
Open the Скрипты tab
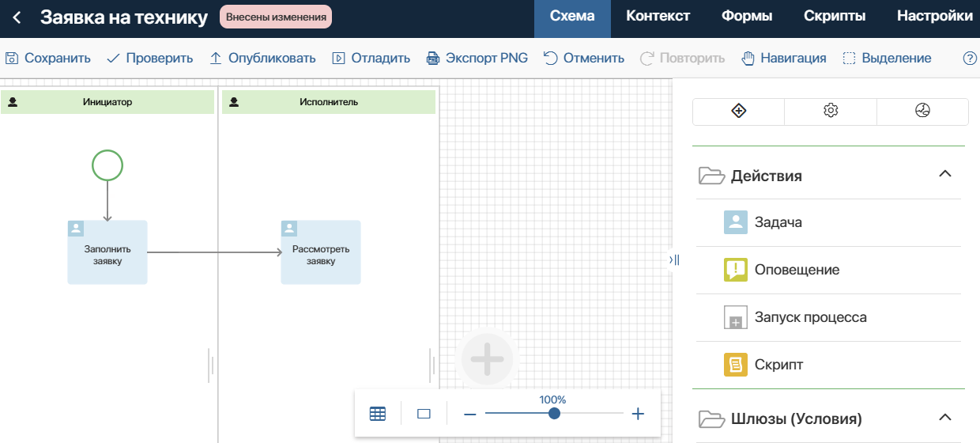click(835, 17)
